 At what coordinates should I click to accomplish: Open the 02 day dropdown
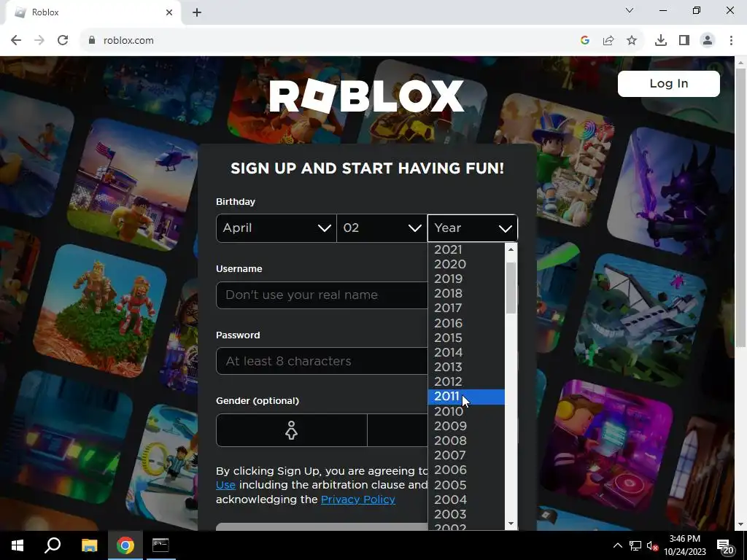(382, 228)
